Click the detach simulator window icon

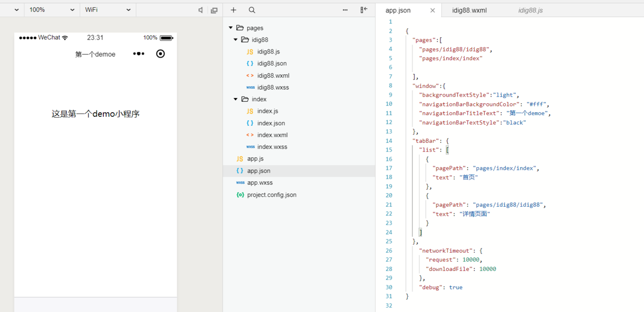click(214, 10)
